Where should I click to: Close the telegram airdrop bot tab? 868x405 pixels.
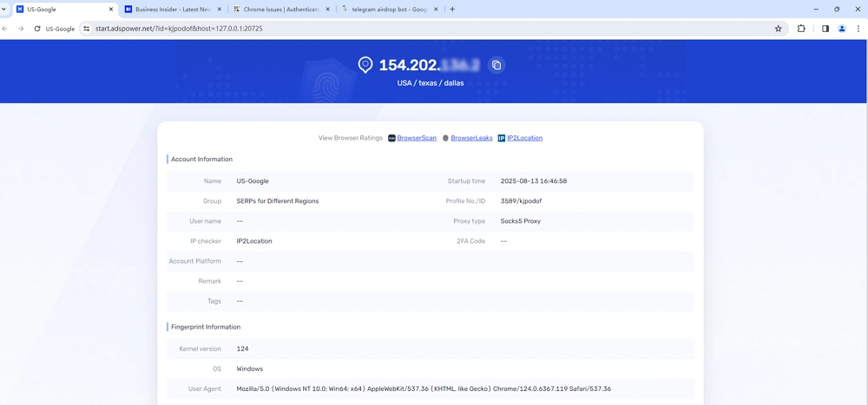pyautogui.click(x=437, y=10)
